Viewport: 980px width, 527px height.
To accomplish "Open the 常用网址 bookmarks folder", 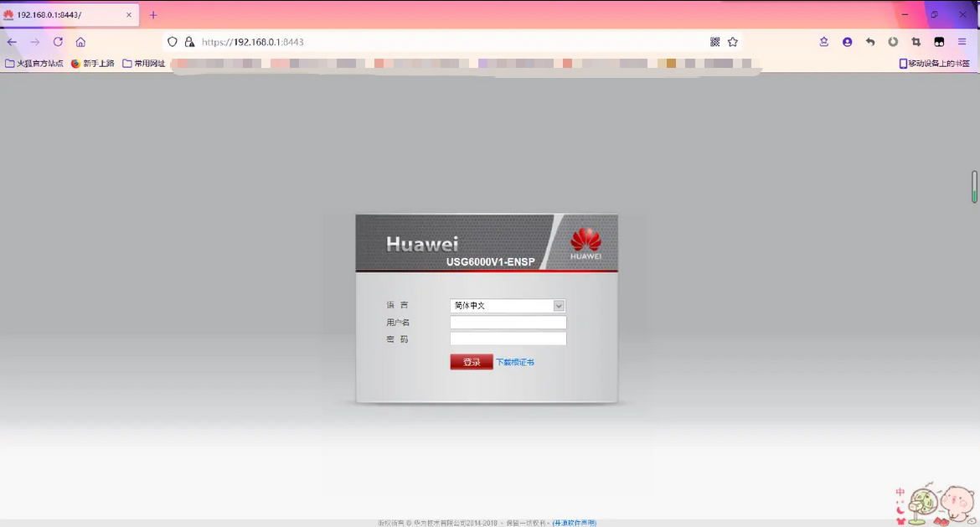I will [x=144, y=63].
